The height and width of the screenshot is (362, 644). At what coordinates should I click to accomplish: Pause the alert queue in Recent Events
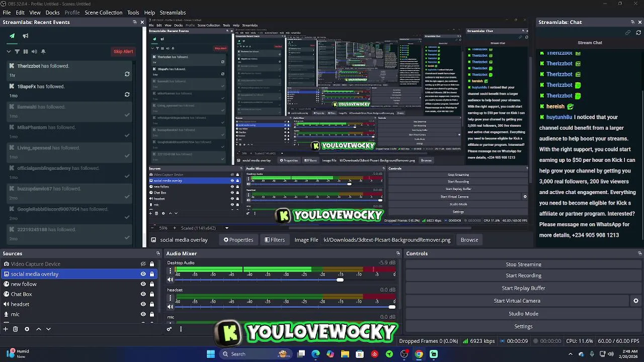pyautogui.click(x=26, y=51)
